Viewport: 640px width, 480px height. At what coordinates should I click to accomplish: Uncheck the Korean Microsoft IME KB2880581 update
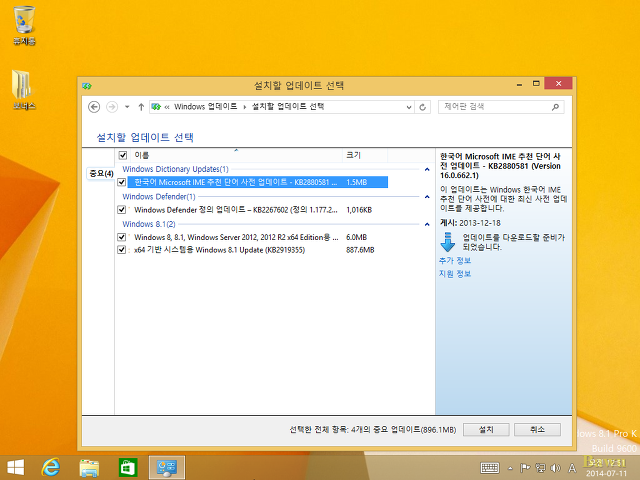click(121, 182)
